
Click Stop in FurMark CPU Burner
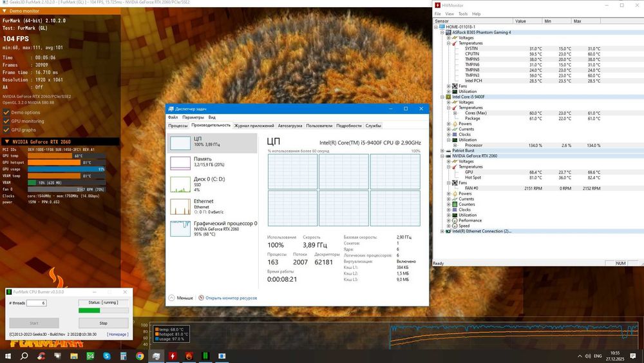pos(104,323)
